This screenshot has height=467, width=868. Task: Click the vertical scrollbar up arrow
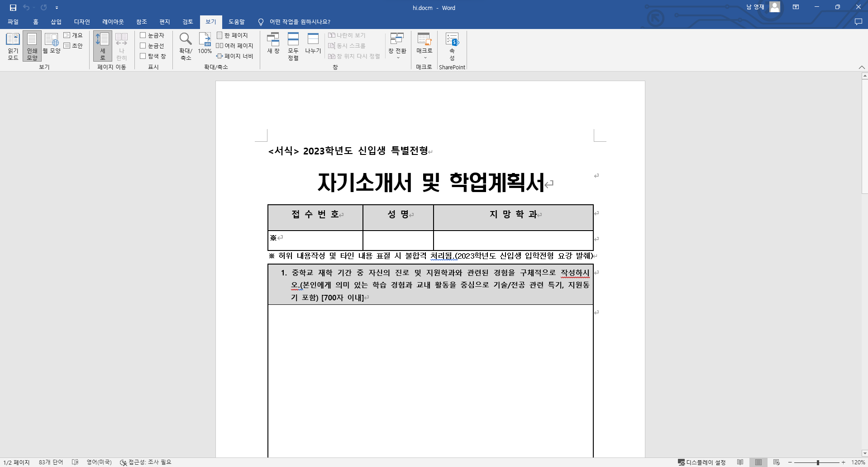click(864, 77)
